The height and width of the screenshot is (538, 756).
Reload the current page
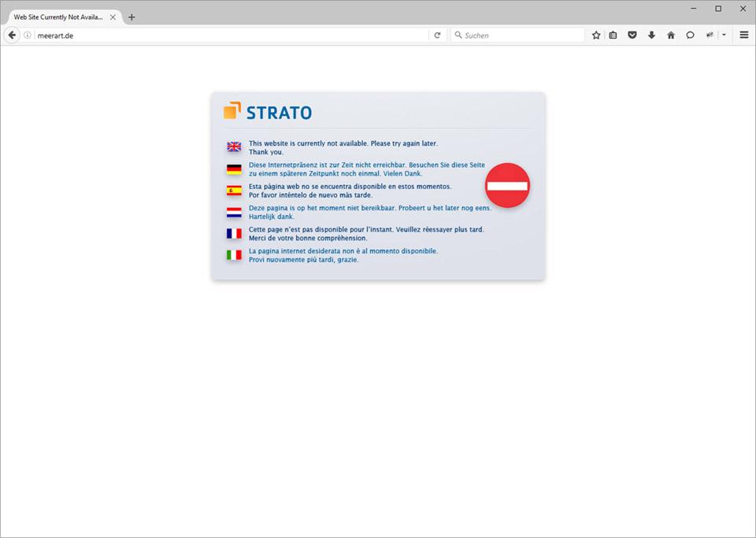click(437, 35)
